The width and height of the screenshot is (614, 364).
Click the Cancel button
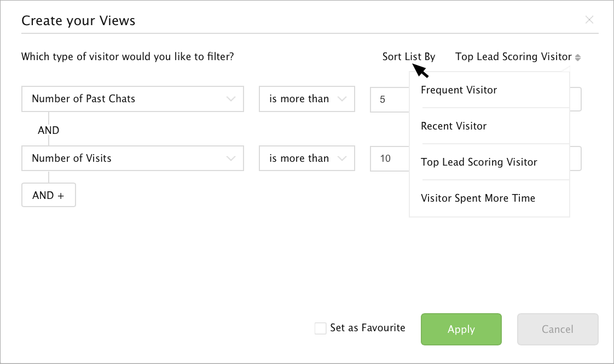point(558,329)
